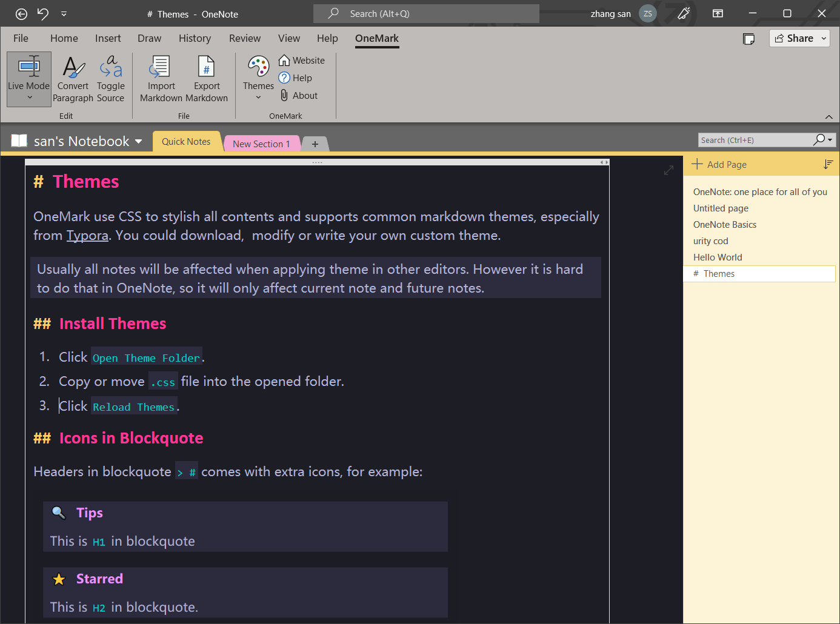Screen dimensions: 840x624
Task: Click the note container width arrows
Action: [x=604, y=162]
